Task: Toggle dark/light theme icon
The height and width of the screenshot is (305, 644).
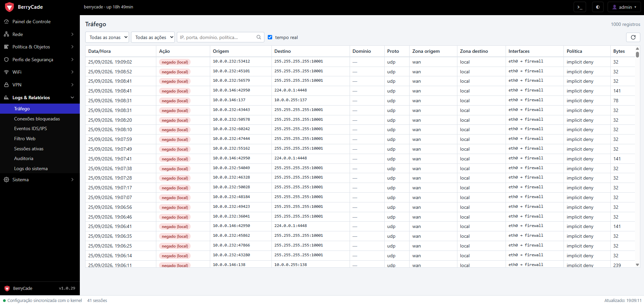Action: tap(598, 7)
